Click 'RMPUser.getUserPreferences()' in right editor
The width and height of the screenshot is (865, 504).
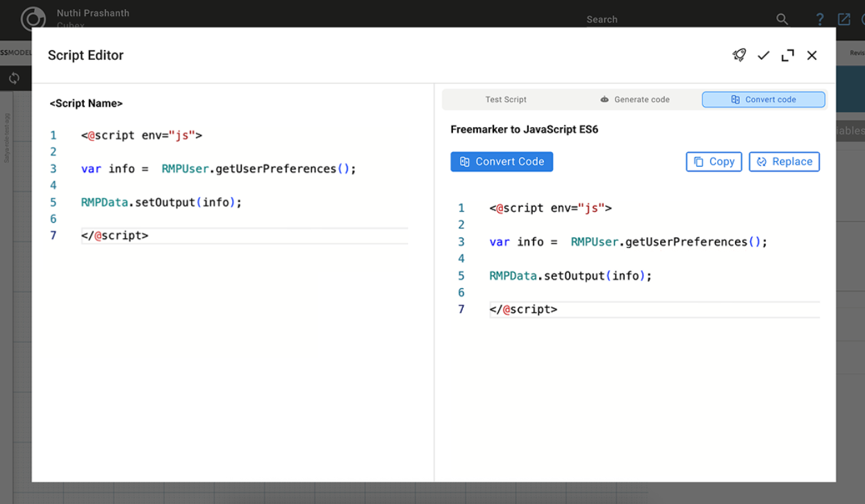click(666, 242)
